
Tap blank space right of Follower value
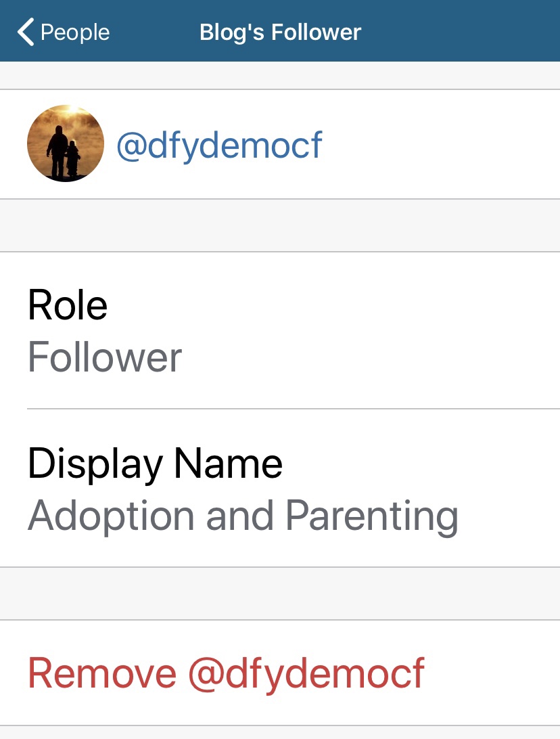tap(372, 357)
